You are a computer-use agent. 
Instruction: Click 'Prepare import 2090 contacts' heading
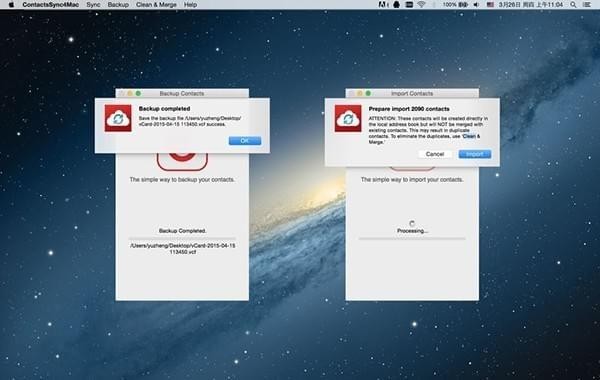coord(409,109)
